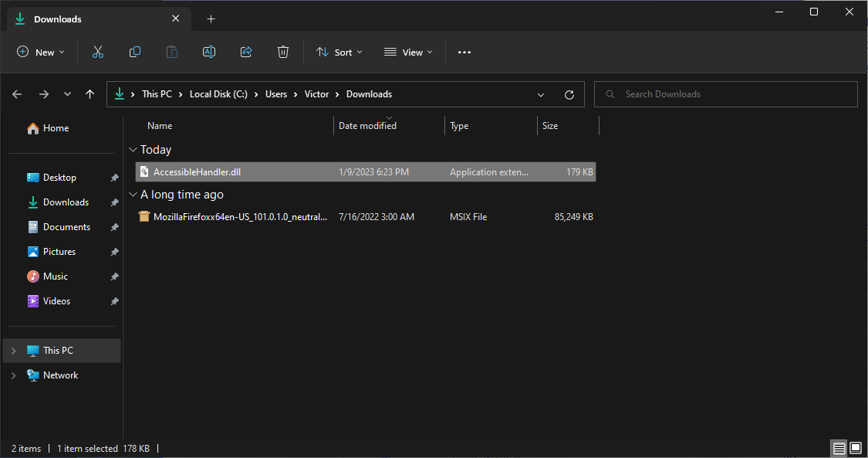This screenshot has height=458, width=868.
Task: Click the Cut scissors icon
Action: coord(97,52)
